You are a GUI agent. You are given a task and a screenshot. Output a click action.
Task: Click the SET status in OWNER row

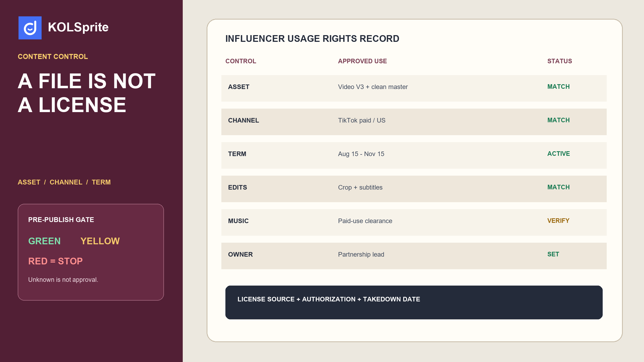(553, 254)
